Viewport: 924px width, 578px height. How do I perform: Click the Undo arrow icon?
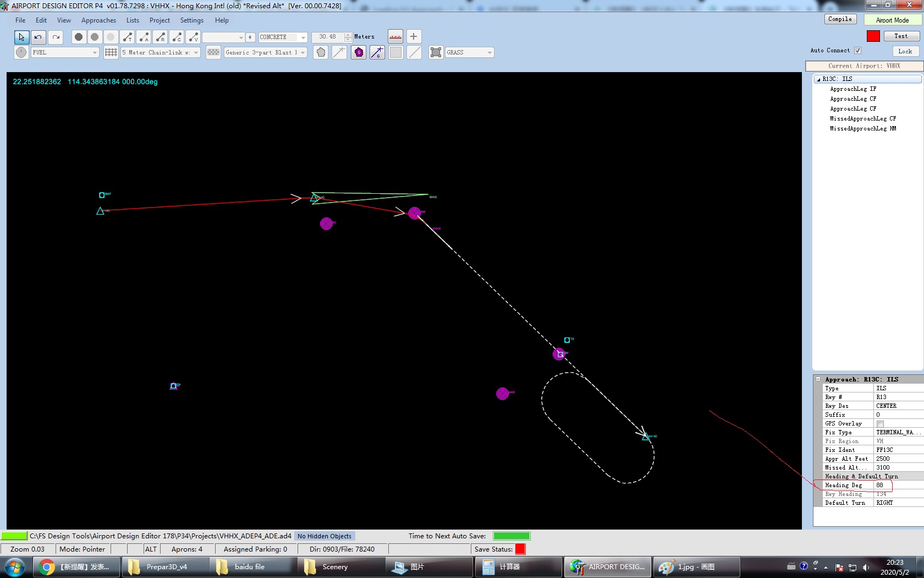(38, 37)
